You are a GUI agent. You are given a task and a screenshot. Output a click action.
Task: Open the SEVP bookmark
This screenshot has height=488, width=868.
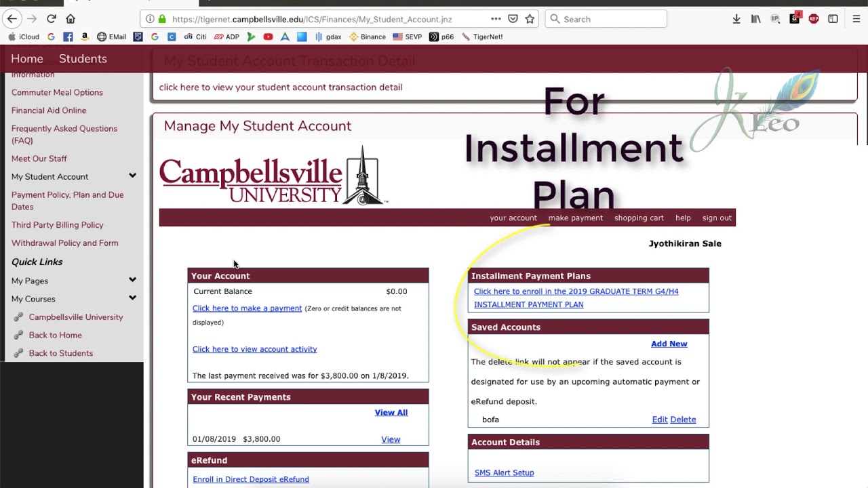pyautogui.click(x=408, y=37)
